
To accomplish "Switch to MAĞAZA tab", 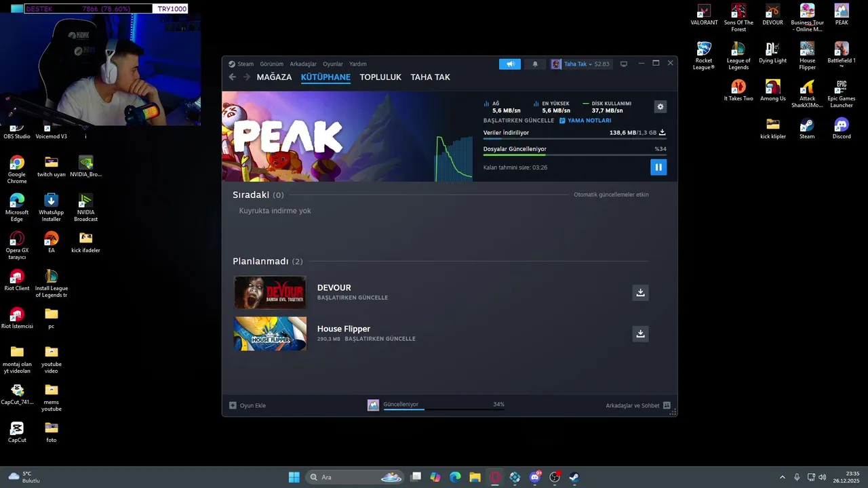I will 274,77.
